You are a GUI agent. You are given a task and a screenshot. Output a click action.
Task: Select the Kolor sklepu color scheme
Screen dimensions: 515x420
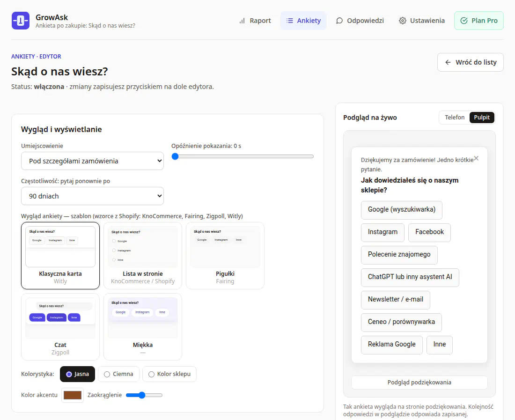tap(169, 374)
